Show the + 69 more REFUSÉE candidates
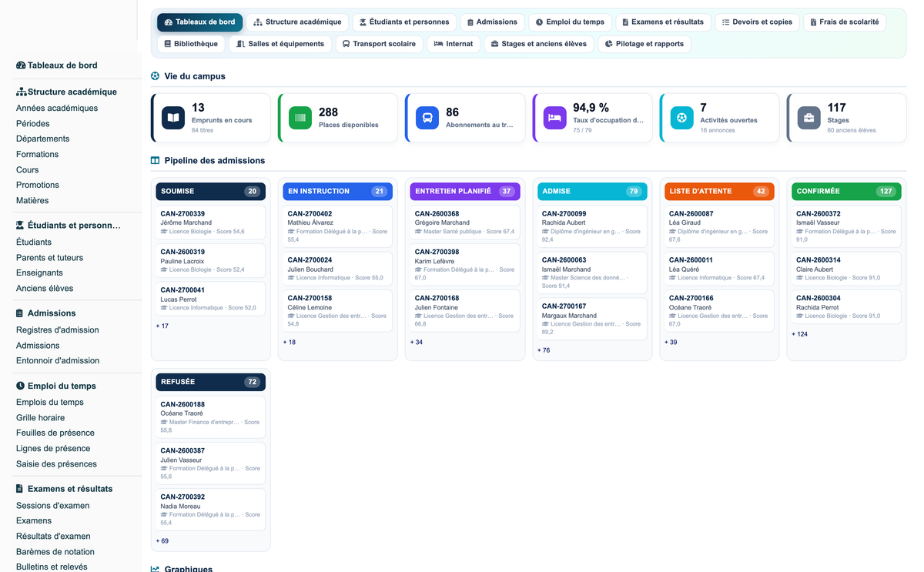 (162, 541)
